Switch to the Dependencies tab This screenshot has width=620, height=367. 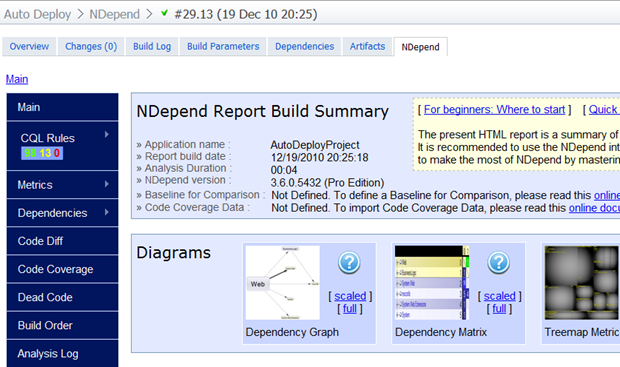(304, 47)
